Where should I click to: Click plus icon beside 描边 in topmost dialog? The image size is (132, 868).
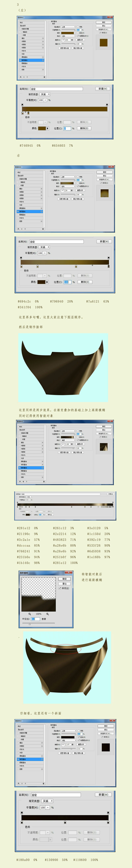[x=43, y=38]
